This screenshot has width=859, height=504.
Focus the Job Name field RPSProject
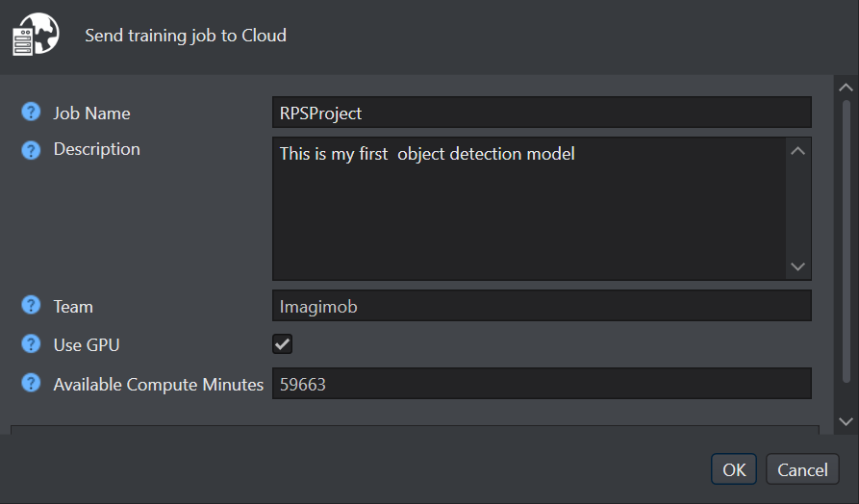pos(542,113)
